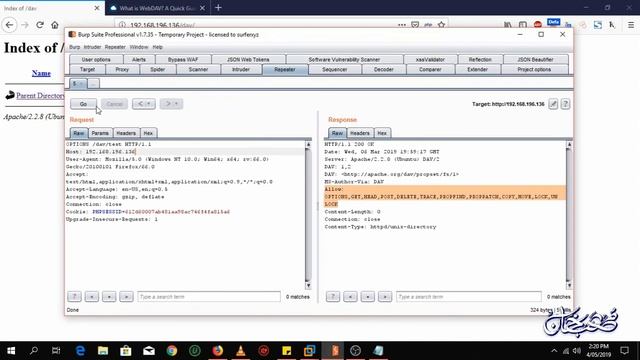Click the request search term field

click(209, 297)
